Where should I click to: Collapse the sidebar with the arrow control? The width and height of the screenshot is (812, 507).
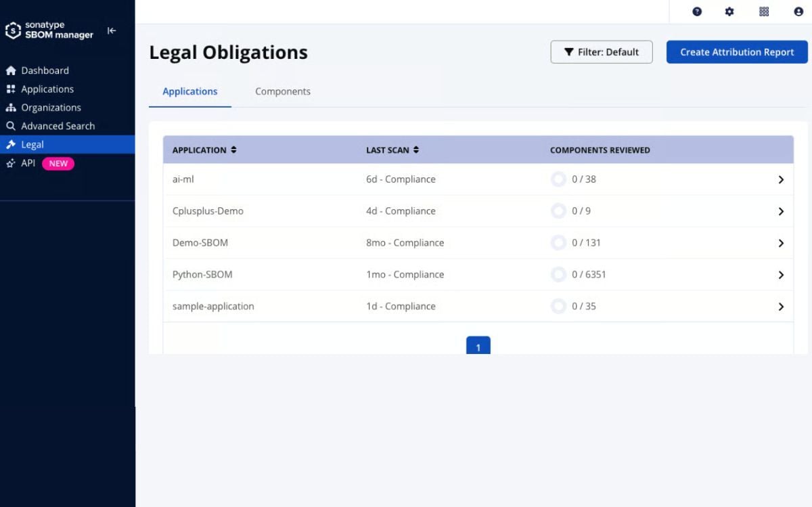click(x=112, y=30)
